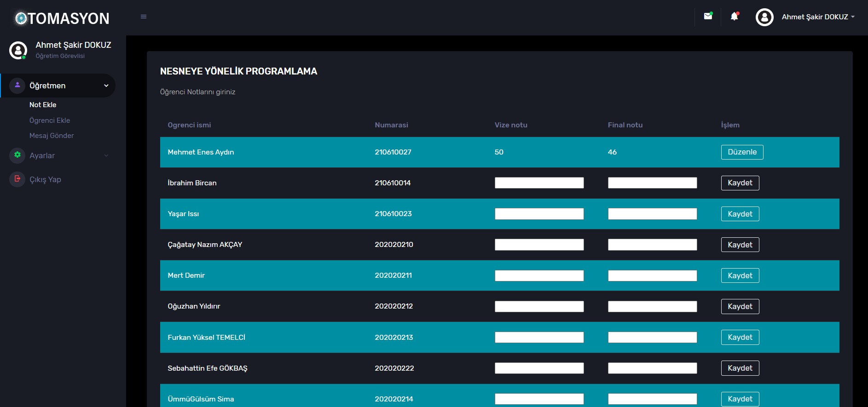Click Kaydet for Çağatay Nazım AKÇAY
This screenshot has height=407, width=868.
click(740, 245)
